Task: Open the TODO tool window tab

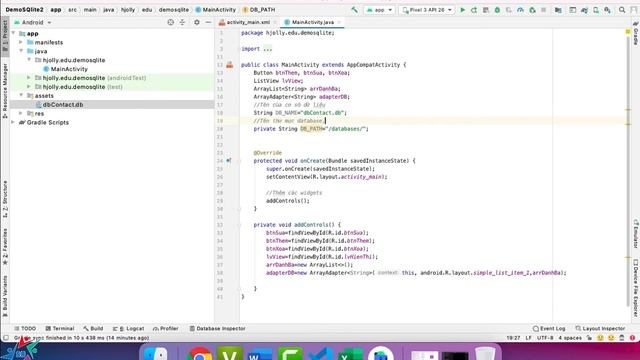Action: click(x=25, y=329)
